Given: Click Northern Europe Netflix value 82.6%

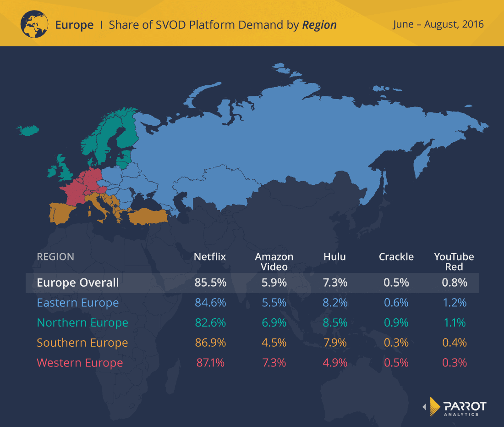Looking at the screenshot, I should [x=210, y=323].
